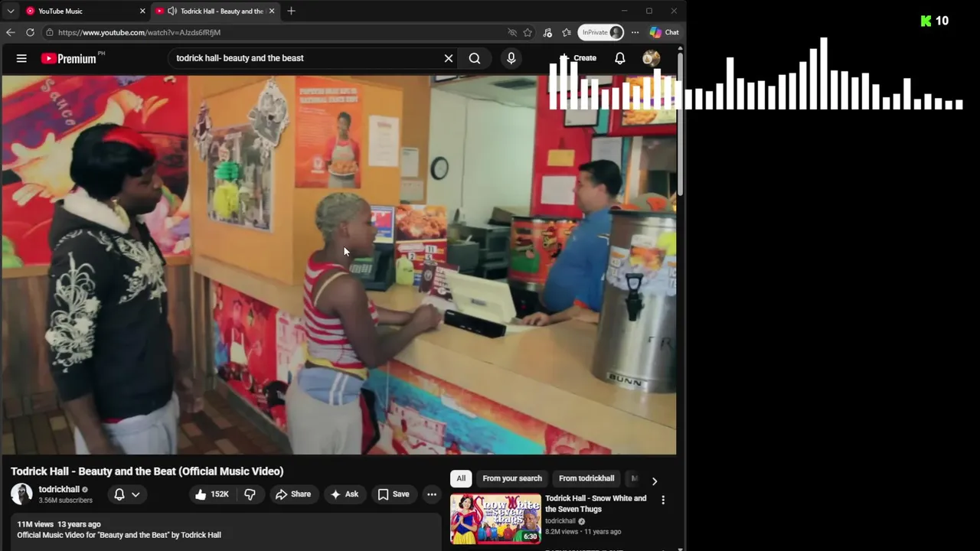
Task: Open more actions three-dot menu under video
Action: click(x=432, y=494)
